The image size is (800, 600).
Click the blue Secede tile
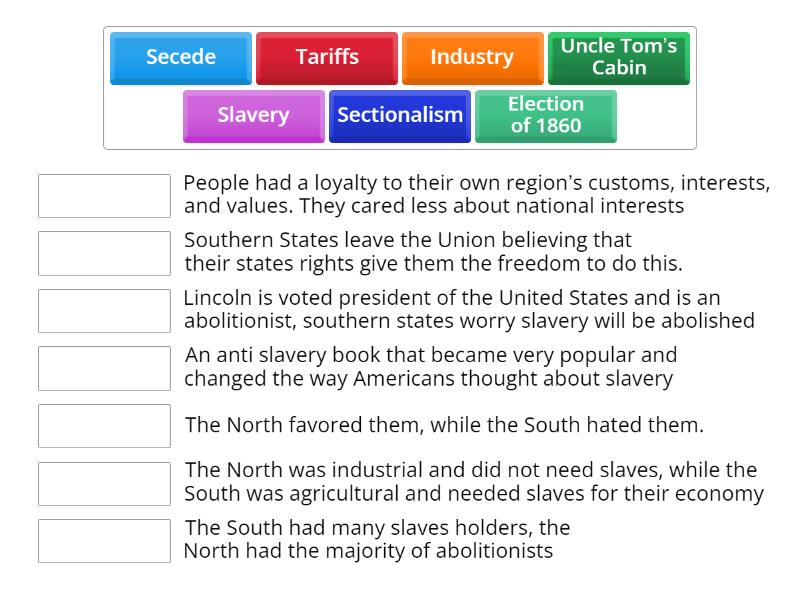[x=181, y=58]
